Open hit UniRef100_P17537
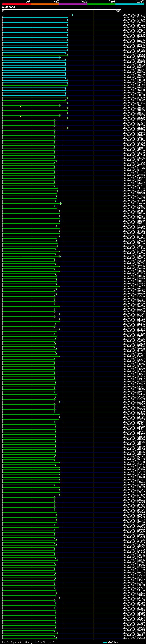The width and height of the screenshot is (146, 644). click(134, 37)
